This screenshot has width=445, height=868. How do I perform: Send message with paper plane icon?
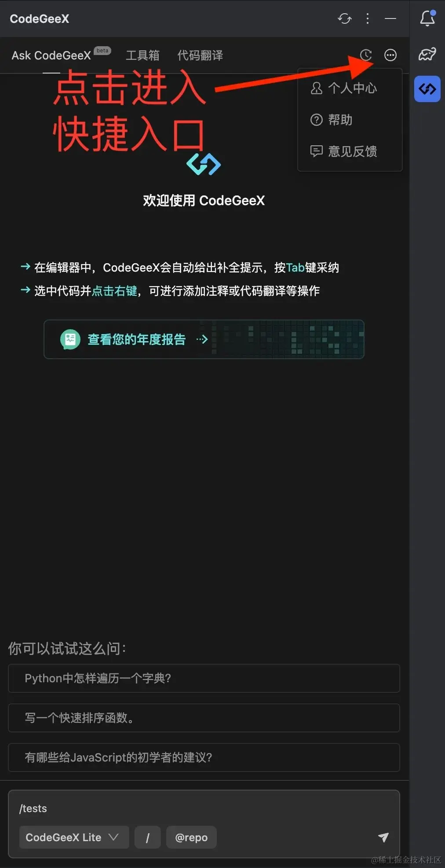coord(383,837)
